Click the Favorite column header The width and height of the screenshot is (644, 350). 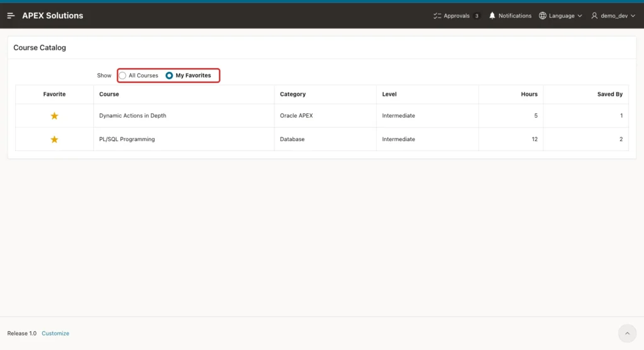pos(54,94)
